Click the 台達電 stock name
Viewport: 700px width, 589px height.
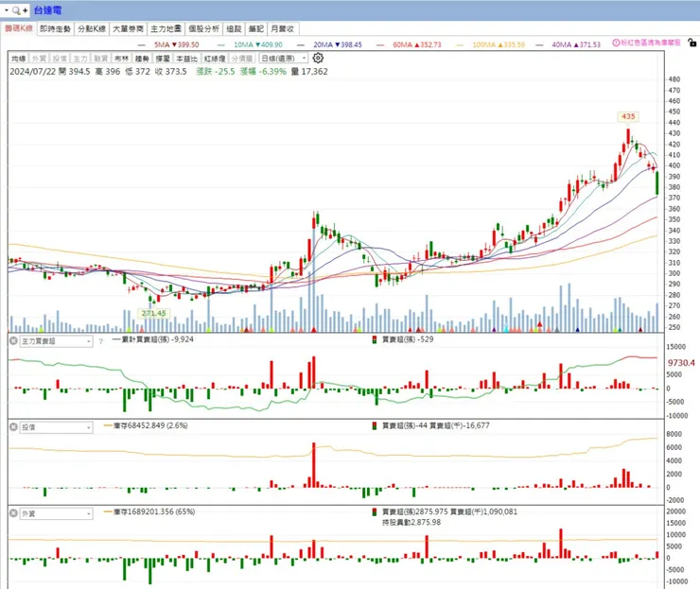(47, 9)
